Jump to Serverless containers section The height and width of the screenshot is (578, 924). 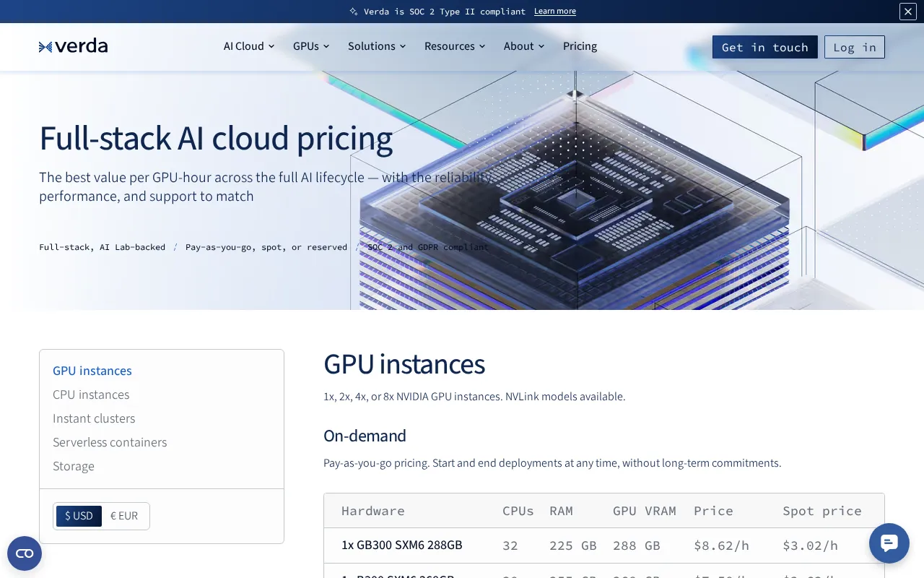110,442
